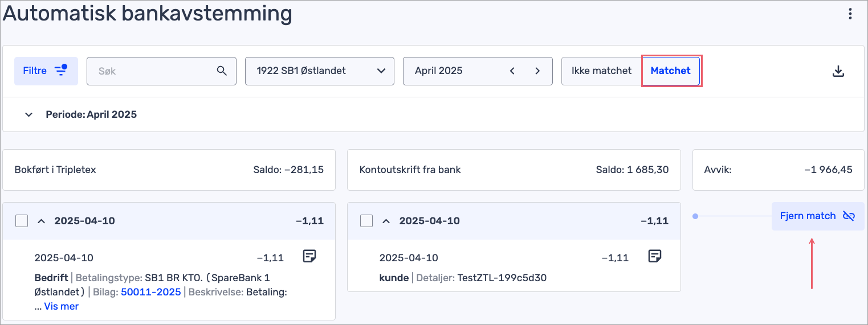Open note icon on Tripletex transaction

click(x=309, y=257)
